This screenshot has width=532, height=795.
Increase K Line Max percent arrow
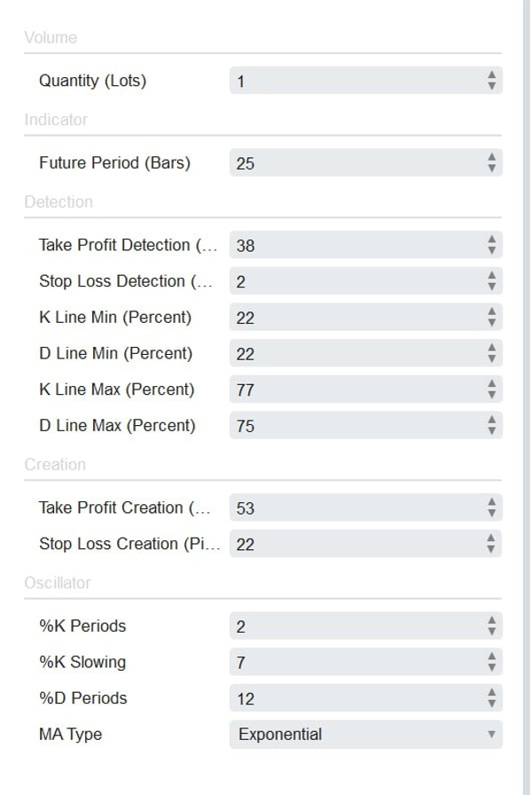[491, 384]
